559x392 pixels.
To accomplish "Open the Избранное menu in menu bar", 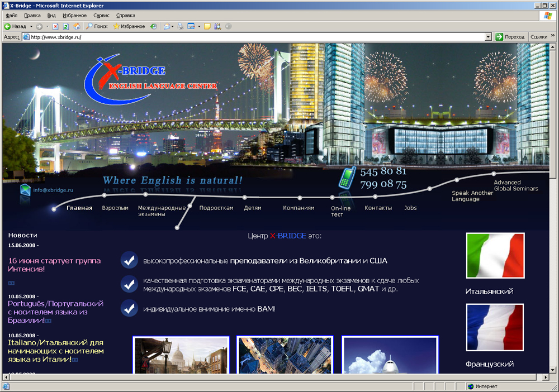I will click(74, 16).
